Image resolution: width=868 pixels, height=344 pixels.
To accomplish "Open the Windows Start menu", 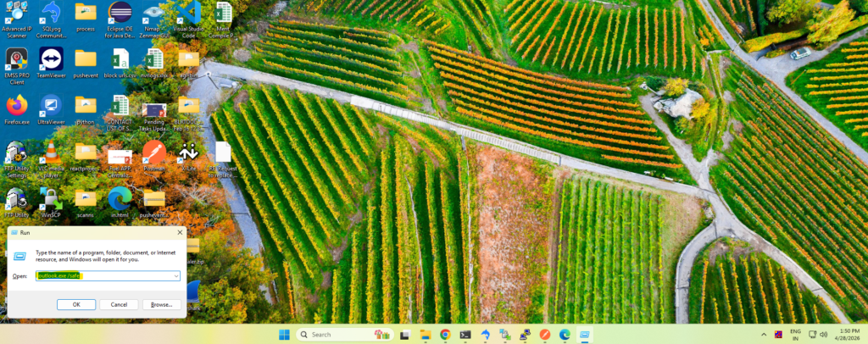I will tap(283, 335).
